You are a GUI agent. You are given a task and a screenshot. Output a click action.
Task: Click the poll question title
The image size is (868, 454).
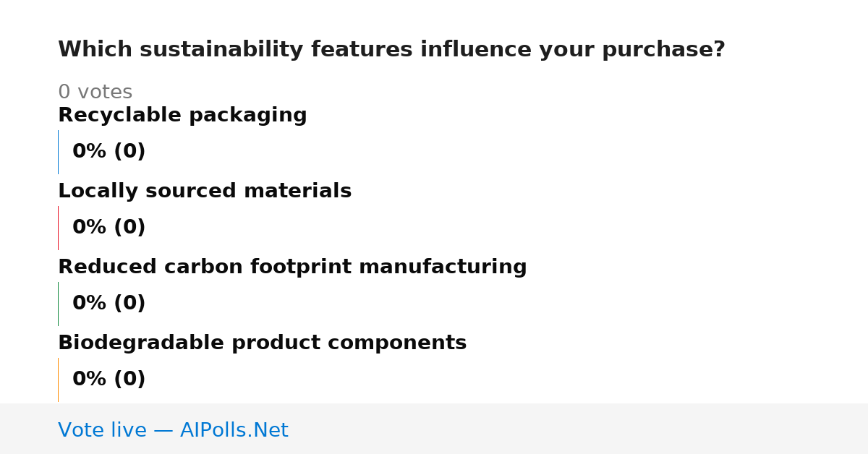coord(391,50)
